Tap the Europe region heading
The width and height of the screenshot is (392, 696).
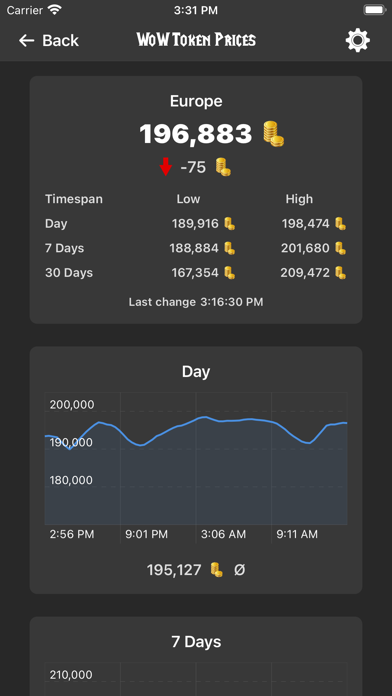[196, 101]
